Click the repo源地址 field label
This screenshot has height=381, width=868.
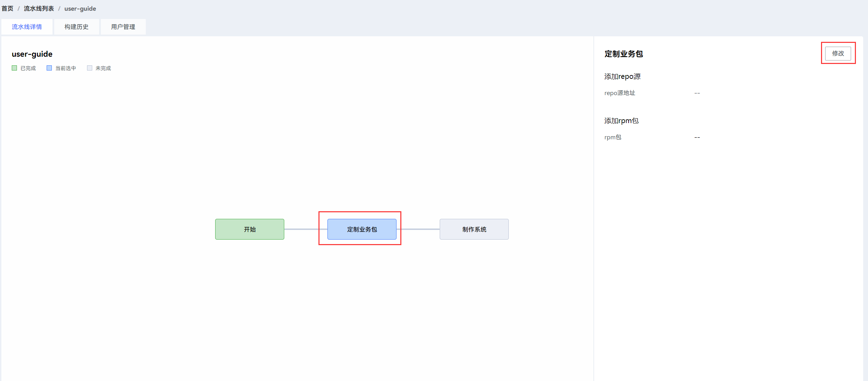[620, 93]
